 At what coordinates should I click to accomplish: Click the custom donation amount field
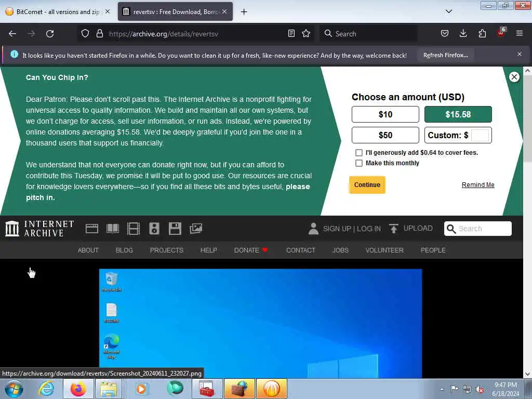point(480,135)
